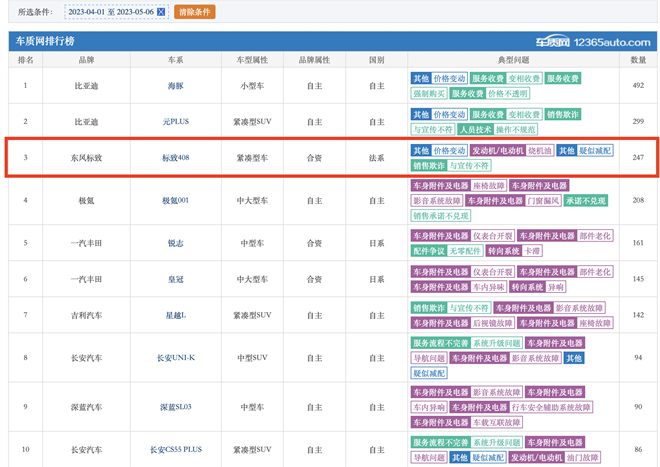Click the count value 86

click(638, 449)
